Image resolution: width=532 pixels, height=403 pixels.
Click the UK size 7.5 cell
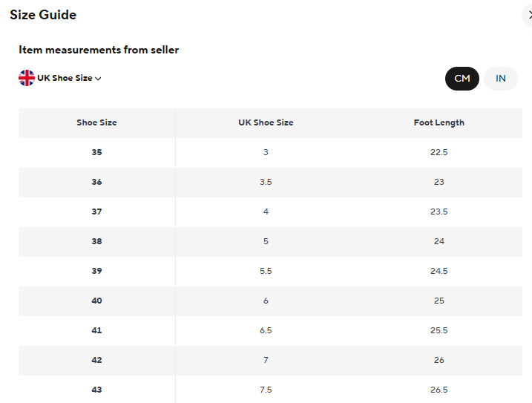pos(266,390)
